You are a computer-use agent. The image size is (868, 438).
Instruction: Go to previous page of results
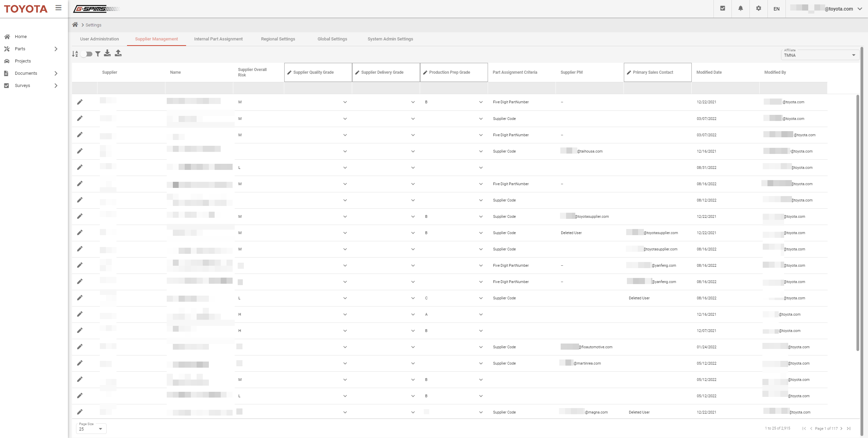811,428
